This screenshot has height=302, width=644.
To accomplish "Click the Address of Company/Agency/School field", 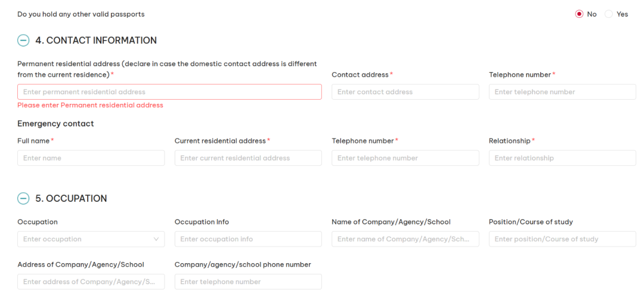I will [x=91, y=282].
